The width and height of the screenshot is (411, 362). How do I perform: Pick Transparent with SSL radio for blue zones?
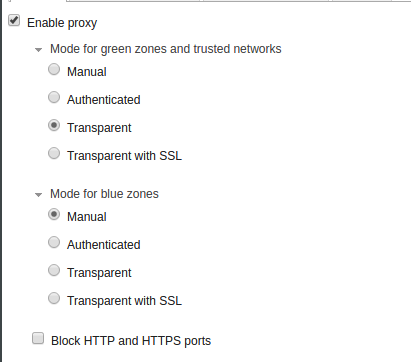click(x=54, y=298)
